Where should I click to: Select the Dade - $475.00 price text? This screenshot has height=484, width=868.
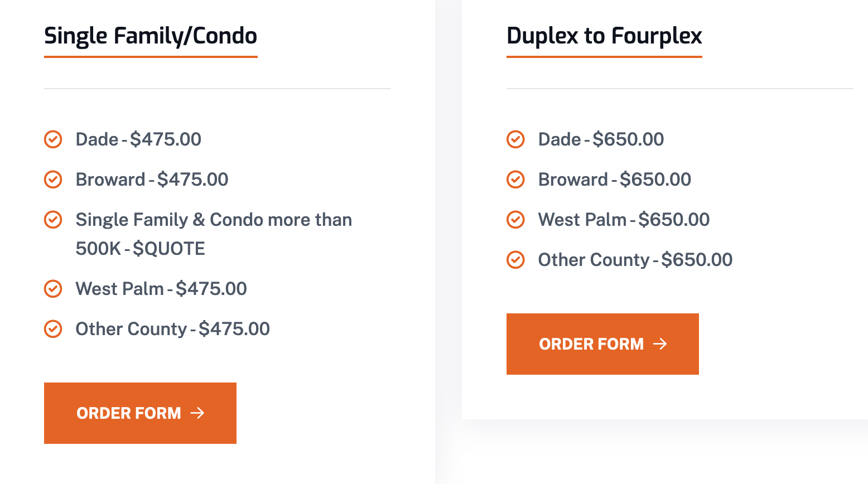click(138, 139)
